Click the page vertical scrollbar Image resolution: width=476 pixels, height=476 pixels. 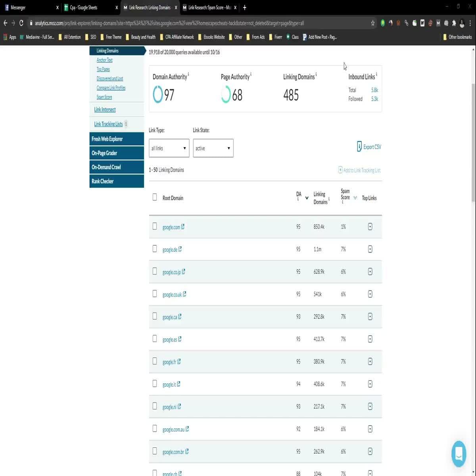point(473,143)
